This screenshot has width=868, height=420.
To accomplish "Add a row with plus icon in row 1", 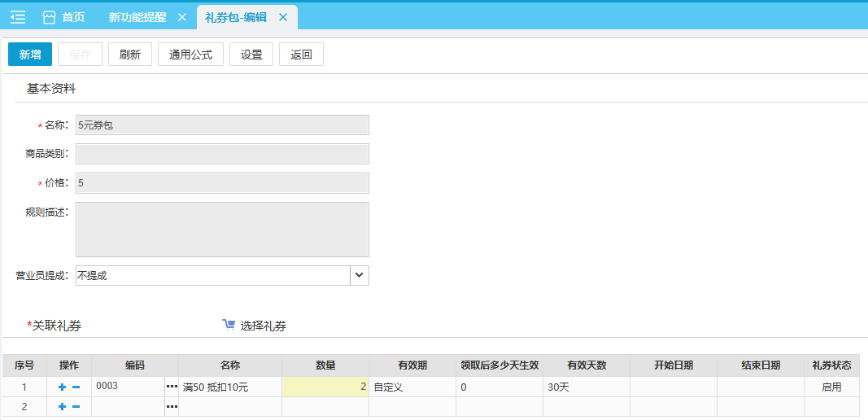I will click(x=62, y=387).
